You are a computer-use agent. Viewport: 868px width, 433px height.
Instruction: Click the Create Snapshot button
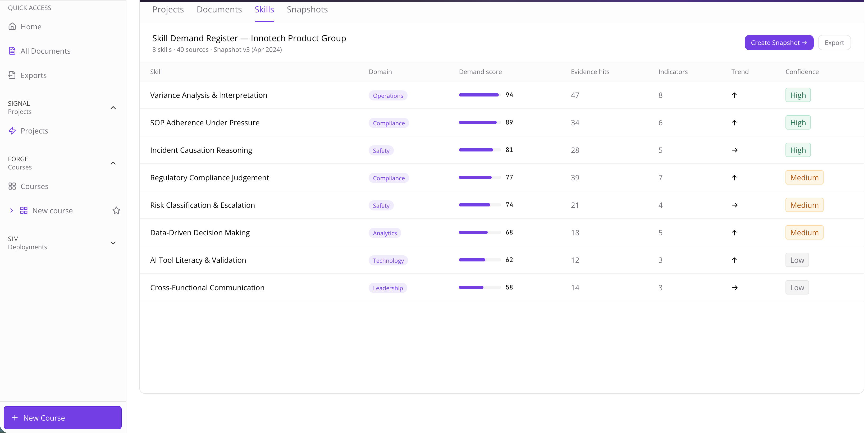pos(779,43)
